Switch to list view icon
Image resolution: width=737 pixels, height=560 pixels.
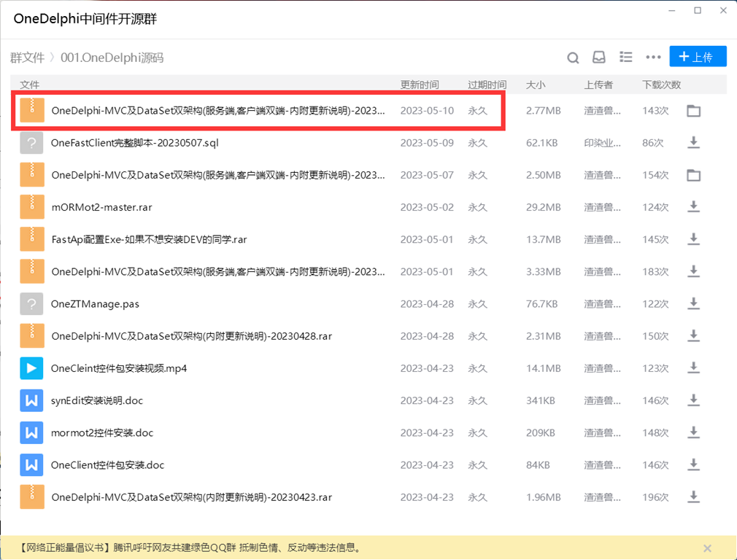[625, 57]
